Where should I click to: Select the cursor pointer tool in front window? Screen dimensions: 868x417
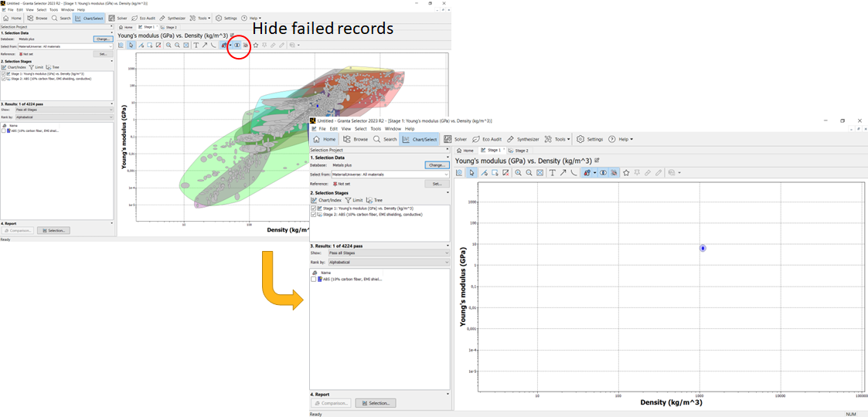point(471,172)
